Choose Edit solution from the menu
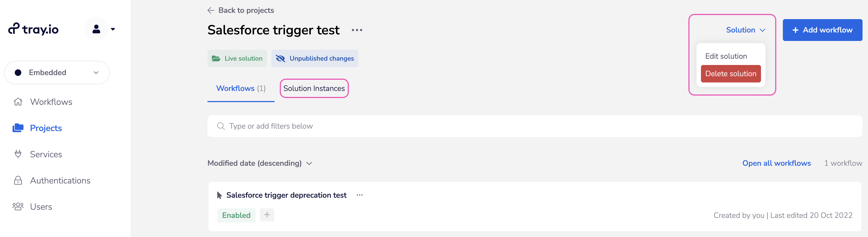 click(x=726, y=56)
